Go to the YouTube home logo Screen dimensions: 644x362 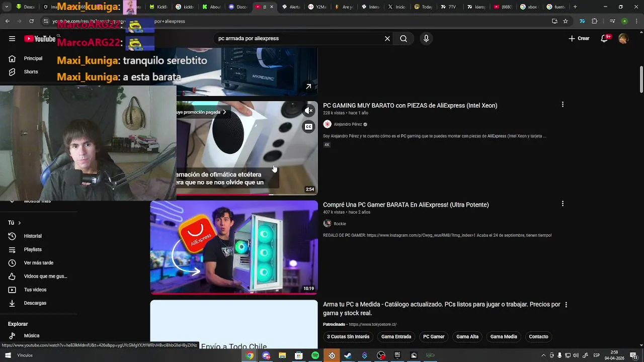[x=39, y=39]
